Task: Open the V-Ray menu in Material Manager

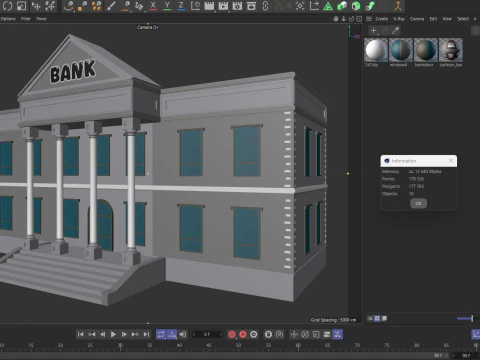Action: click(x=399, y=19)
